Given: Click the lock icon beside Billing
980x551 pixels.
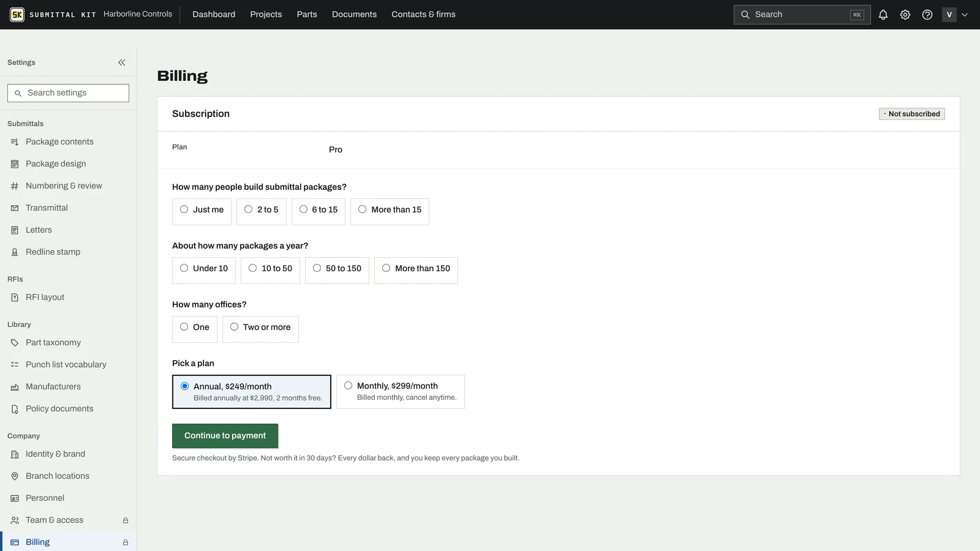Looking at the screenshot, I should pyautogui.click(x=126, y=542).
